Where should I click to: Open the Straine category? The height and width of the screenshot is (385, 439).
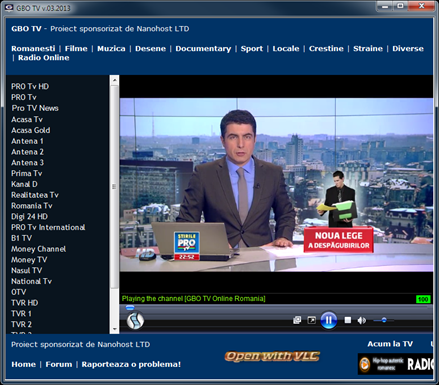click(x=368, y=49)
